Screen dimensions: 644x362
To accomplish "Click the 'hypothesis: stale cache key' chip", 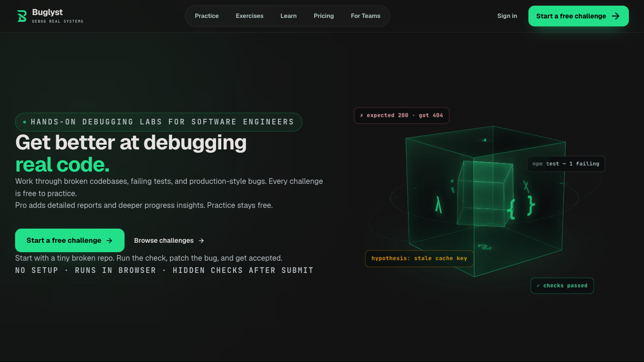I will [x=419, y=258].
